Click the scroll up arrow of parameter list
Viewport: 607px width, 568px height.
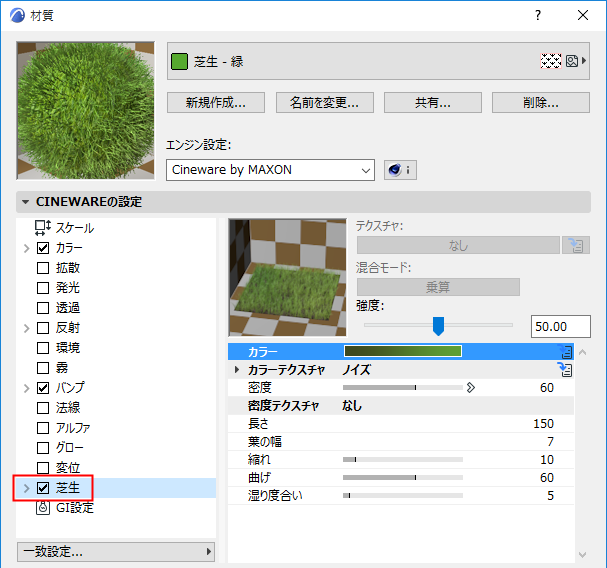coord(582,352)
